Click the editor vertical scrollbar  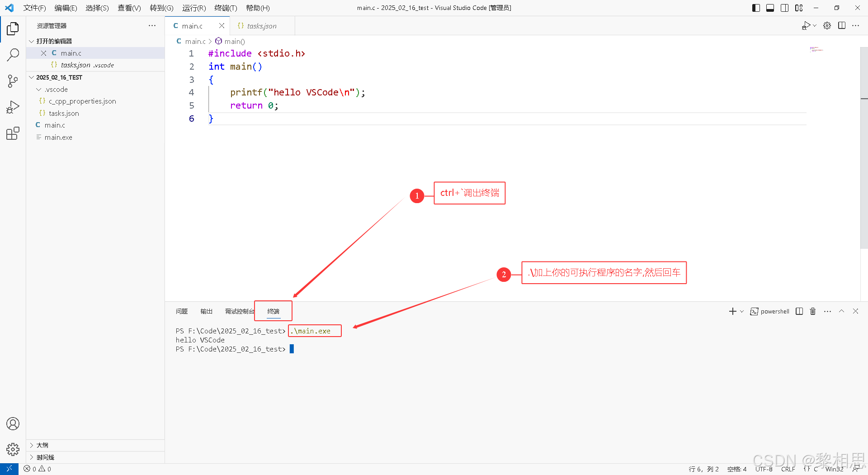pyautogui.click(x=864, y=148)
